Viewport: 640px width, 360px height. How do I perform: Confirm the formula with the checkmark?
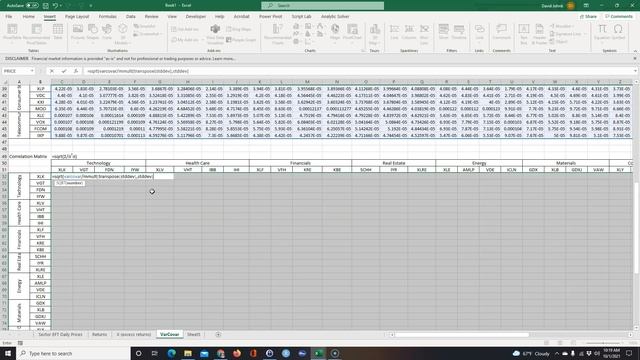pyautogui.click(x=64, y=71)
